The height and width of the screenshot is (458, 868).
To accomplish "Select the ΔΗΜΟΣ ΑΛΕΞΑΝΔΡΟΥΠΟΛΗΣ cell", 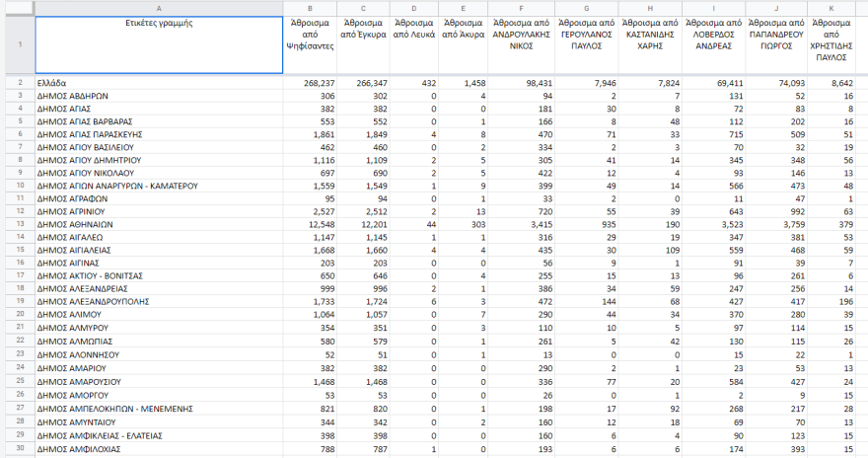I will [x=159, y=301].
